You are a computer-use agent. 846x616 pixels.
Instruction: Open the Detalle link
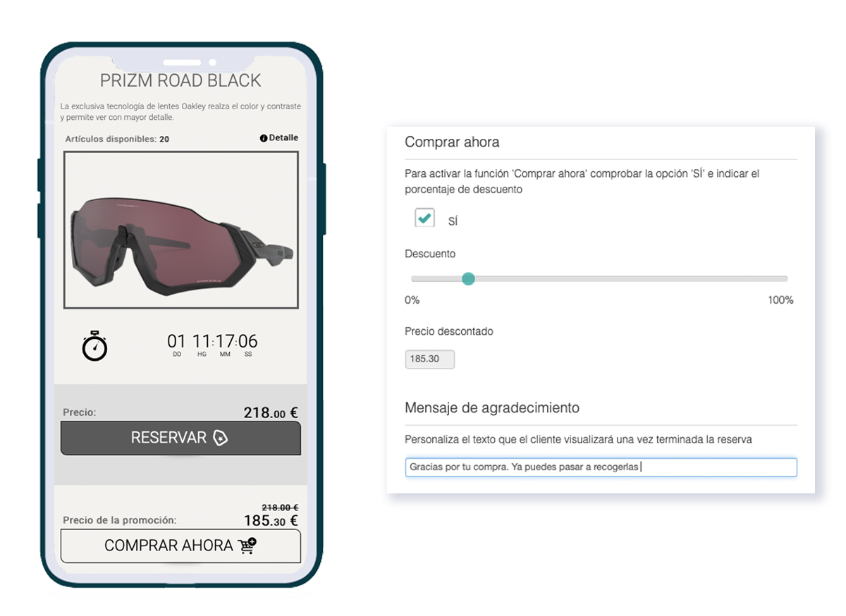point(279,138)
